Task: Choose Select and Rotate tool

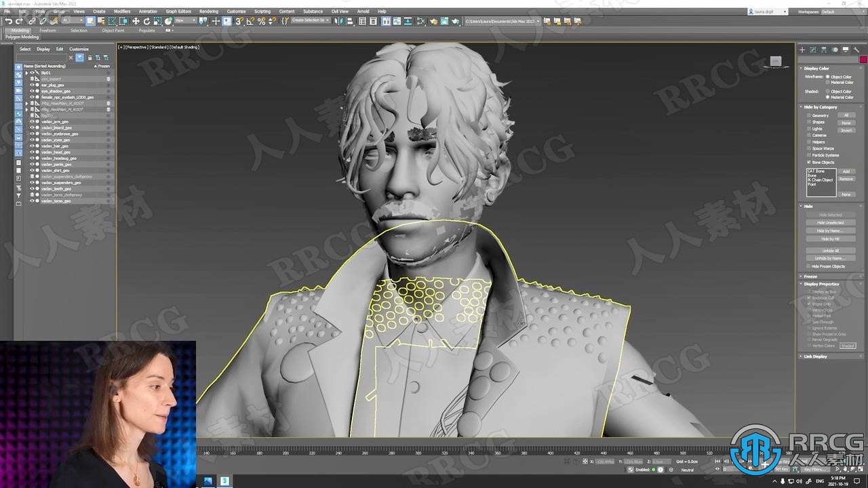Action: (x=146, y=21)
